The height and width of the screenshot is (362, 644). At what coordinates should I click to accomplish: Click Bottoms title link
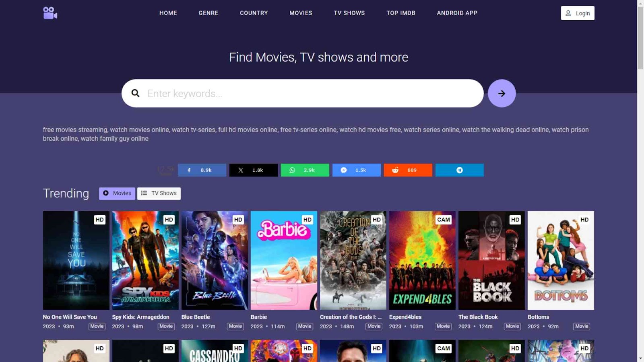[539, 317]
